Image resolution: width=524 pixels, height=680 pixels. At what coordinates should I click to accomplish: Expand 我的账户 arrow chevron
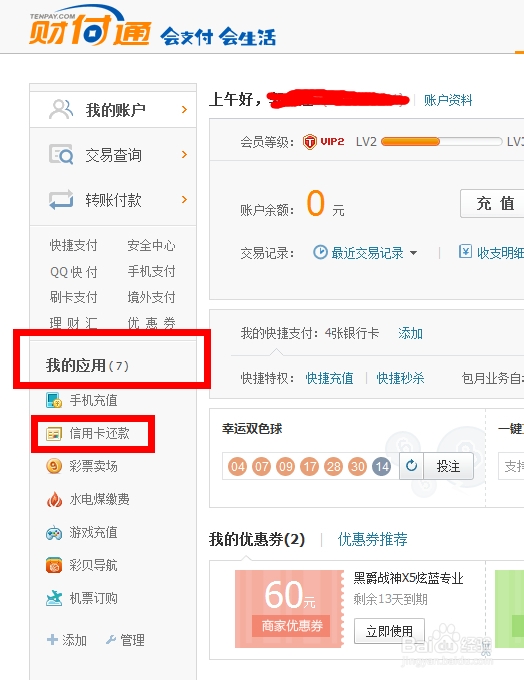point(184,109)
